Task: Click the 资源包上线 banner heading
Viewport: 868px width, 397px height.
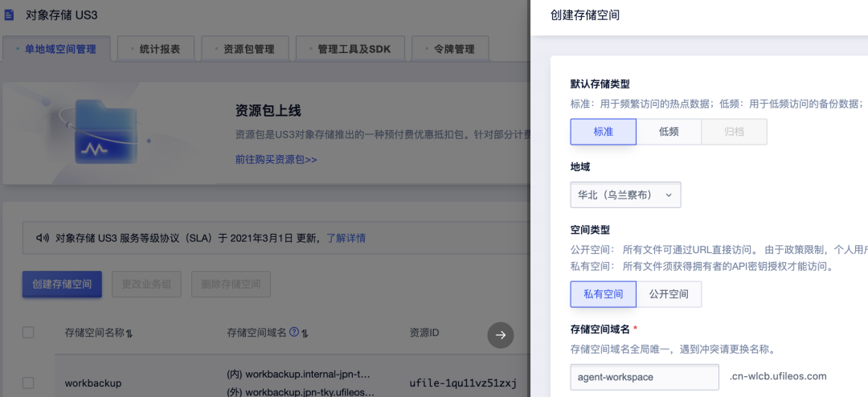Action: click(x=268, y=110)
